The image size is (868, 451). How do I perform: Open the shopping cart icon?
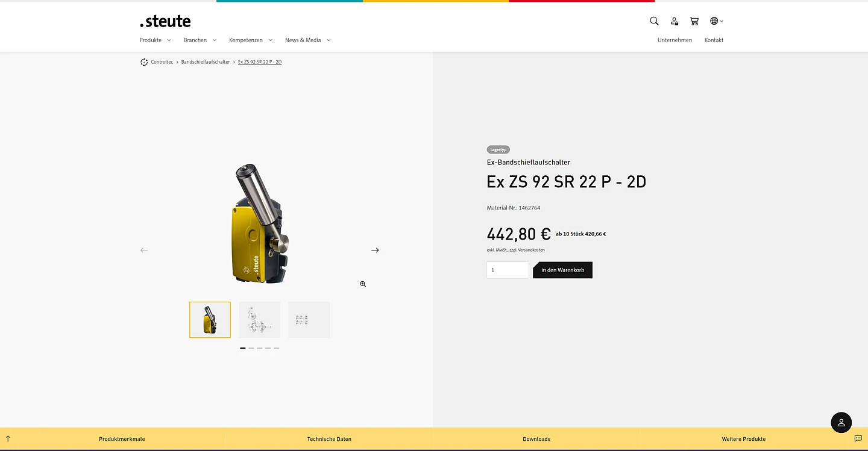[x=694, y=21]
